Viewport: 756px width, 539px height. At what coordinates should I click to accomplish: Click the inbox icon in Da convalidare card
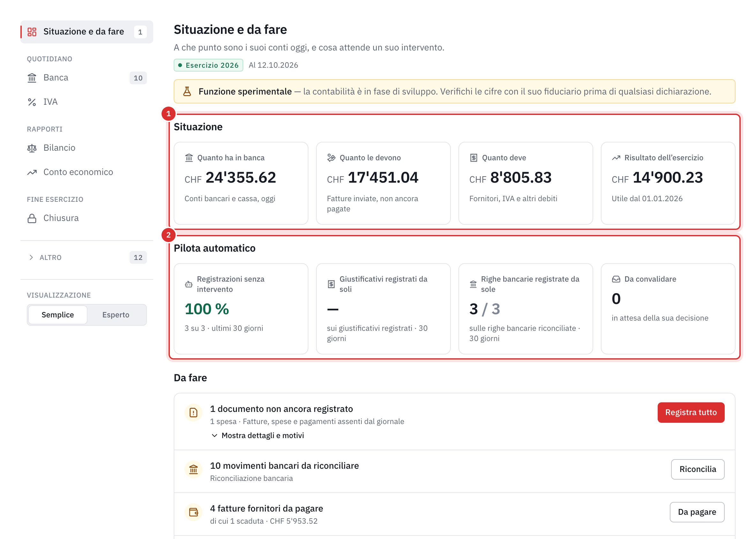pyautogui.click(x=616, y=279)
